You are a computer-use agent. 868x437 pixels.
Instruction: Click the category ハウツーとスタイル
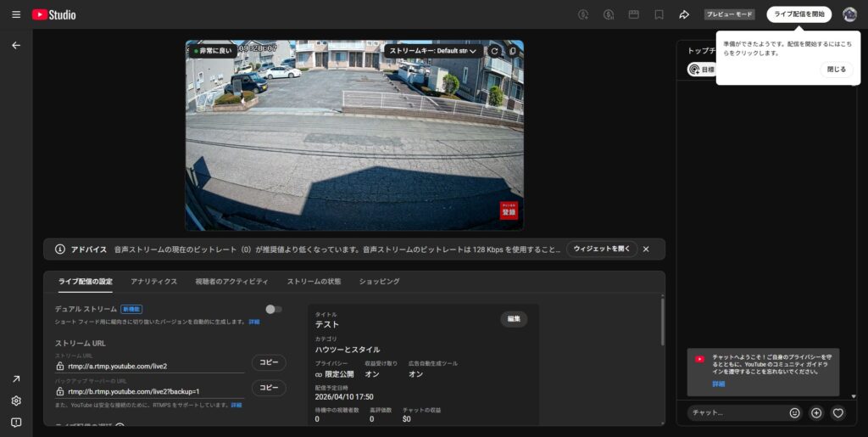click(348, 350)
